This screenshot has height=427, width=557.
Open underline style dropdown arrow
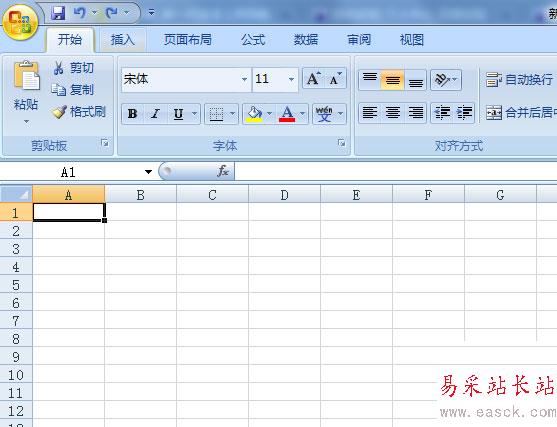pyautogui.click(x=195, y=114)
